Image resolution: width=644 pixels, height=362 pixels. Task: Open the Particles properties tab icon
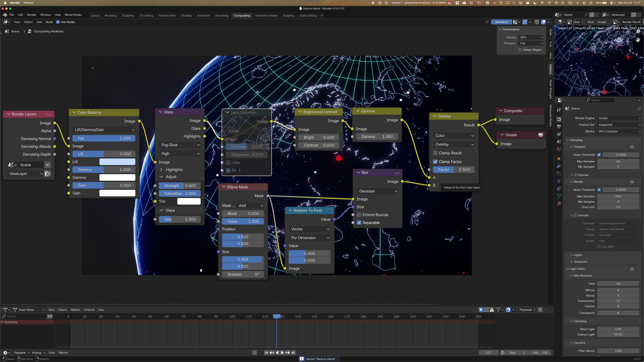coord(559,174)
